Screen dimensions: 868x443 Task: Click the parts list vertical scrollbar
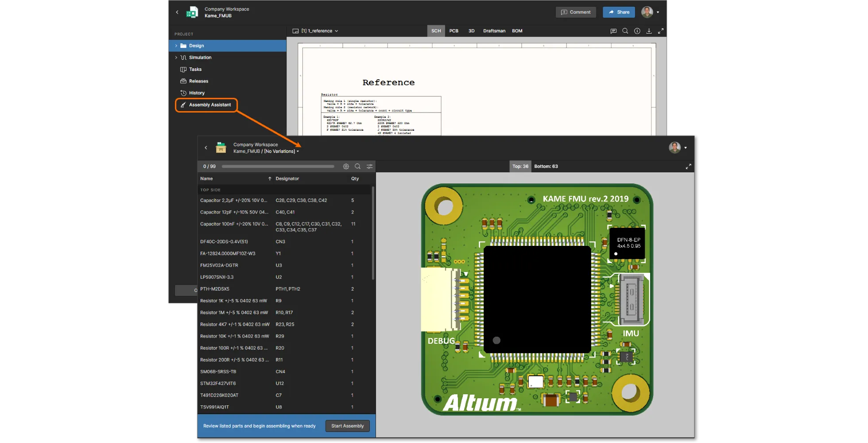pos(373,233)
